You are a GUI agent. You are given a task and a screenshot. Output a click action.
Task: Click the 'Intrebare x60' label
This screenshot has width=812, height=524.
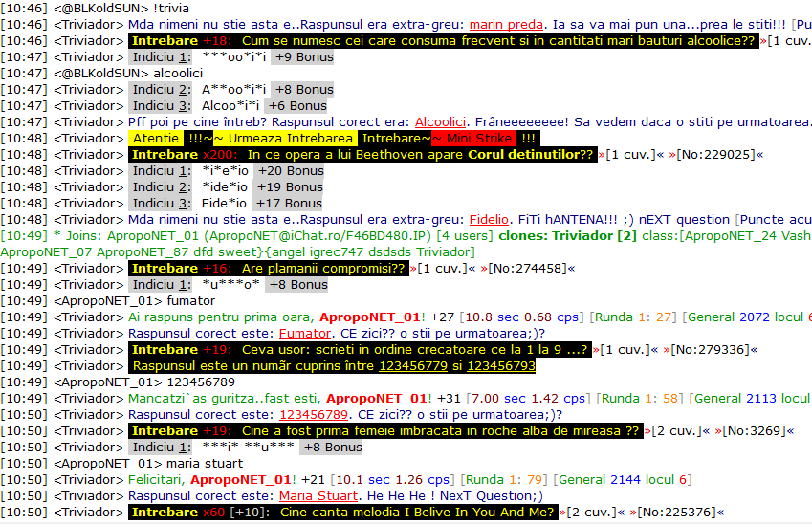(x=179, y=513)
